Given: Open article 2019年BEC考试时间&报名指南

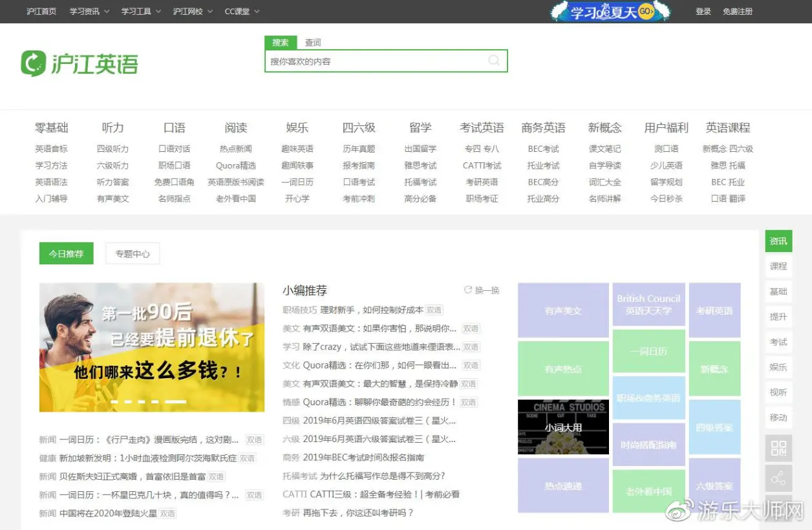Looking at the screenshot, I should click(x=363, y=457).
